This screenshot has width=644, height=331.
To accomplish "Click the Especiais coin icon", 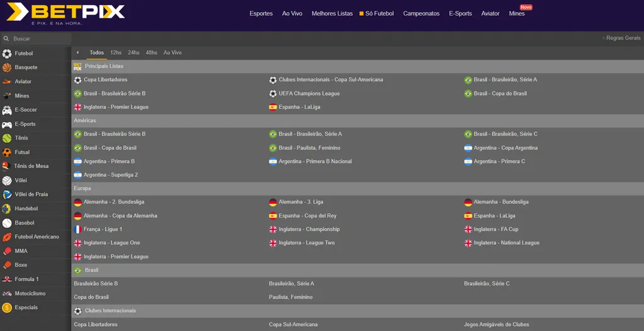I will (7, 308).
